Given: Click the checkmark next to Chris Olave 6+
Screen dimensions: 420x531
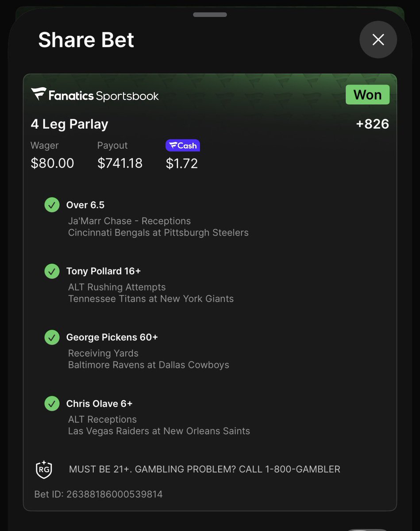Looking at the screenshot, I should pos(52,404).
